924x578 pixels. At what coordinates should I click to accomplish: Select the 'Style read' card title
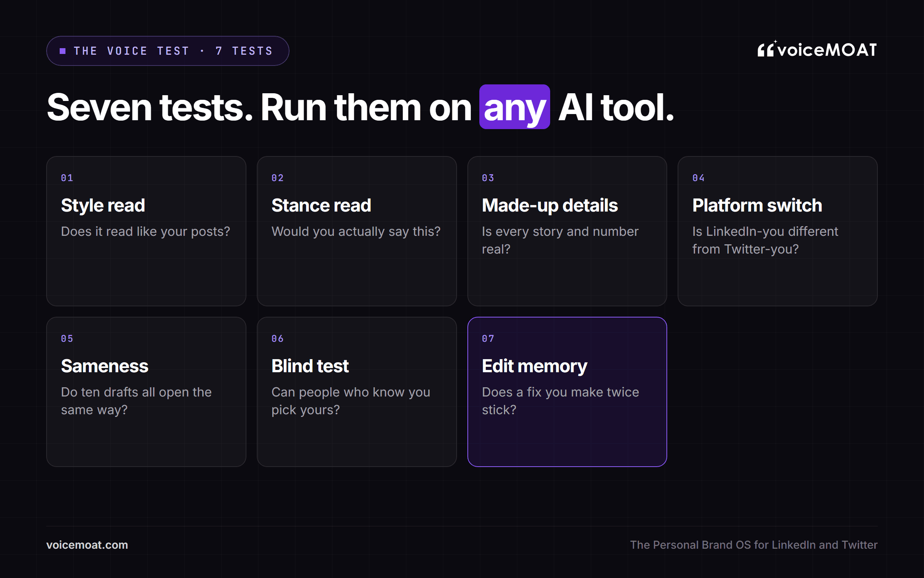coord(103,205)
